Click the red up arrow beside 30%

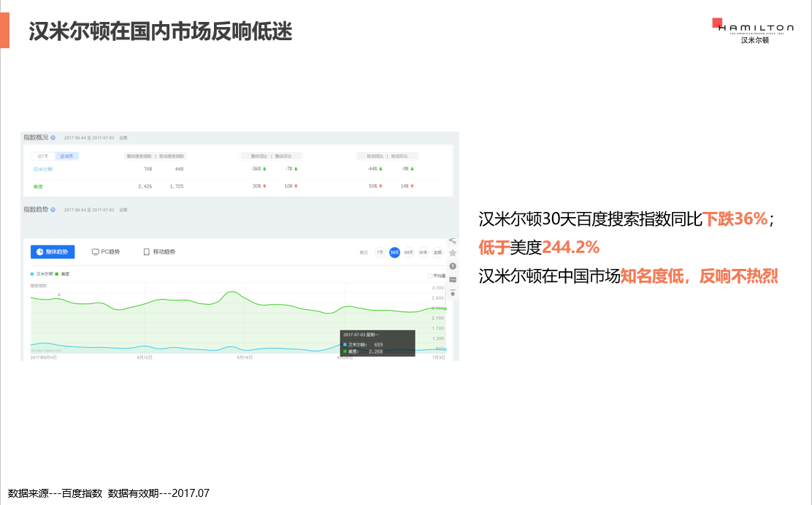(264, 186)
